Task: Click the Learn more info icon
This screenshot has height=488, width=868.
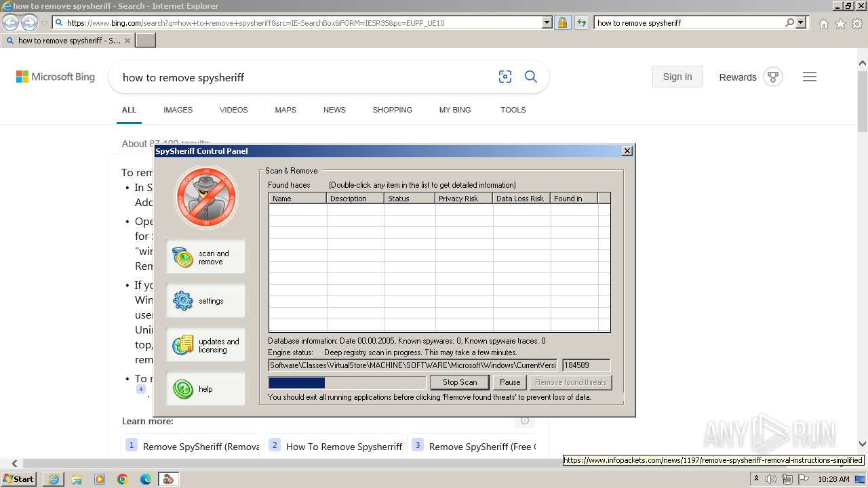Action: point(525,421)
